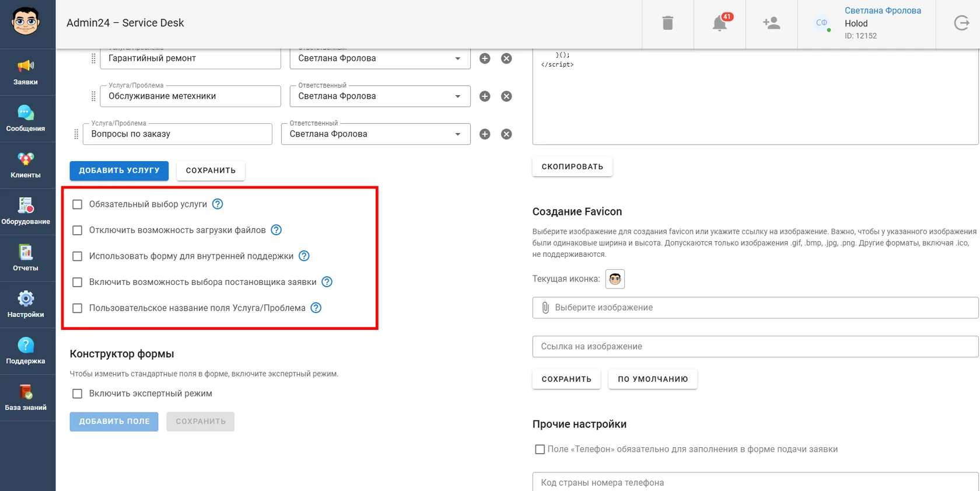Open База знаний sidebar item
Viewport: 980px width, 491px height.
[26, 398]
